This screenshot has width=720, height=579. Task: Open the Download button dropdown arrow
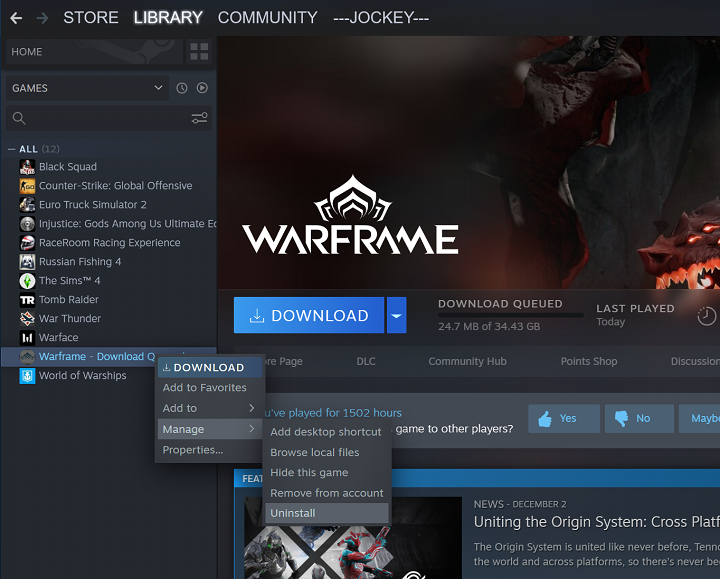[x=396, y=315]
